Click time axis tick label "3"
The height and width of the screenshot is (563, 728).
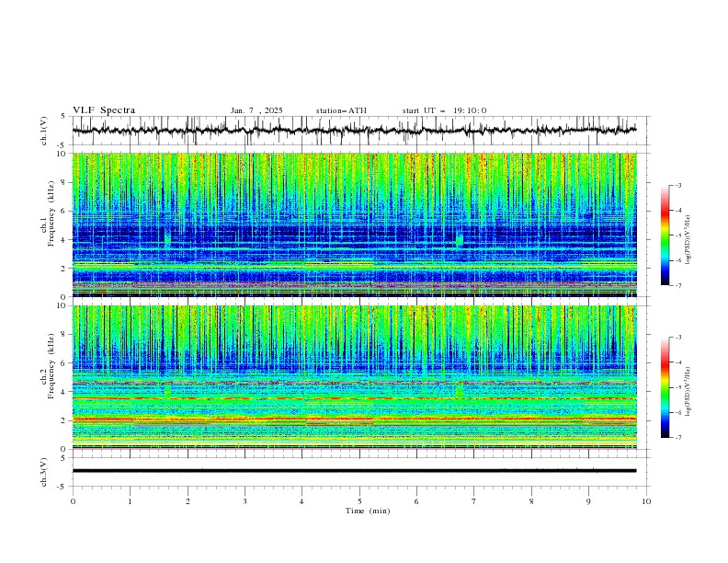[245, 501]
